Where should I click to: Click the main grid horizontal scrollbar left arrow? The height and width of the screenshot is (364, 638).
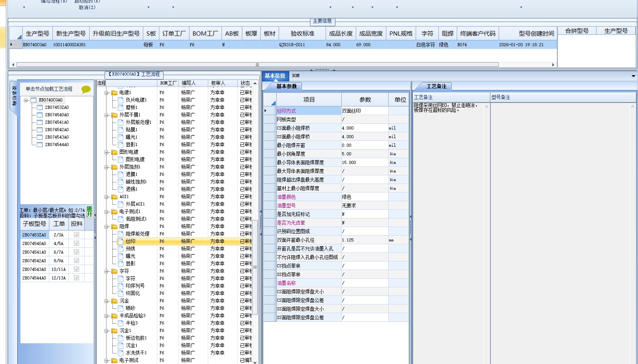click(13, 65)
